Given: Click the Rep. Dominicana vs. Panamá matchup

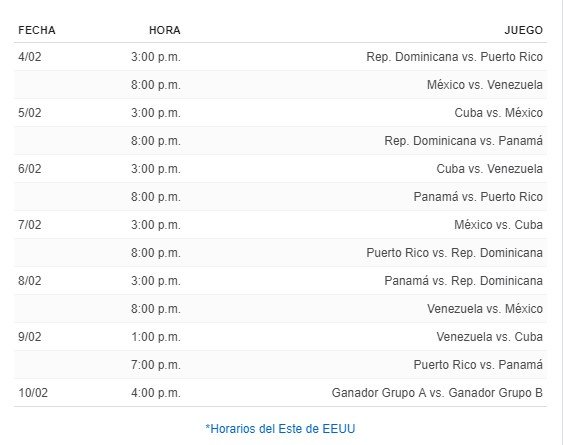Looking at the screenshot, I should pos(463,141).
